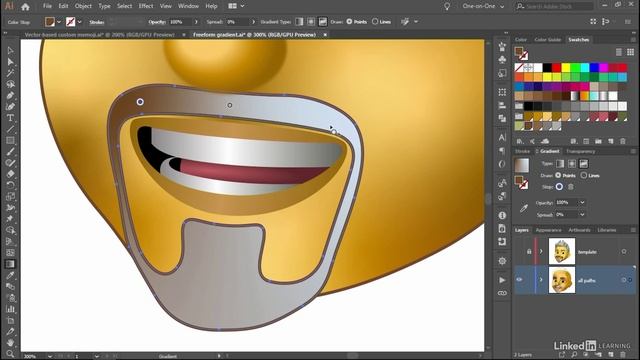Click the brown color stop on canvas
Image resolution: width=640 pixels, height=360 pixels.
pyautogui.click(x=140, y=102)
